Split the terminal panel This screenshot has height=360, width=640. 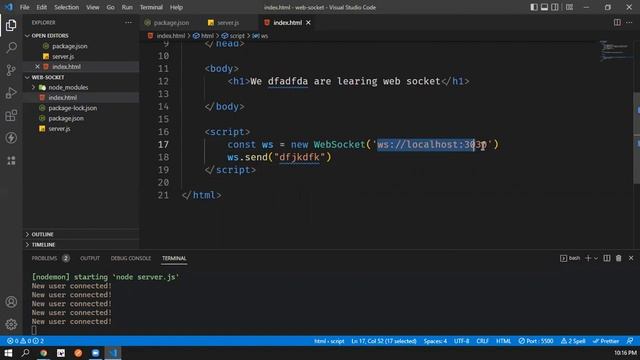pos(607,258)
